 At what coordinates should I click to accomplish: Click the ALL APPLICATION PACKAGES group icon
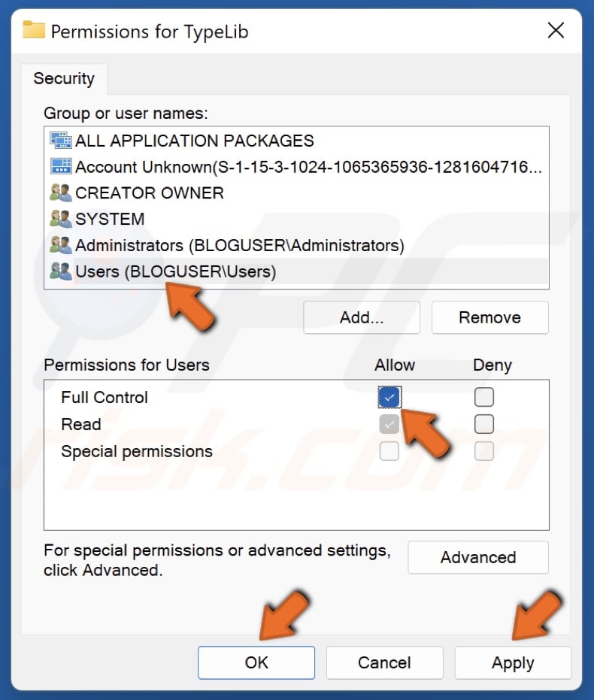pyautogui.click(x=60, y=141)
